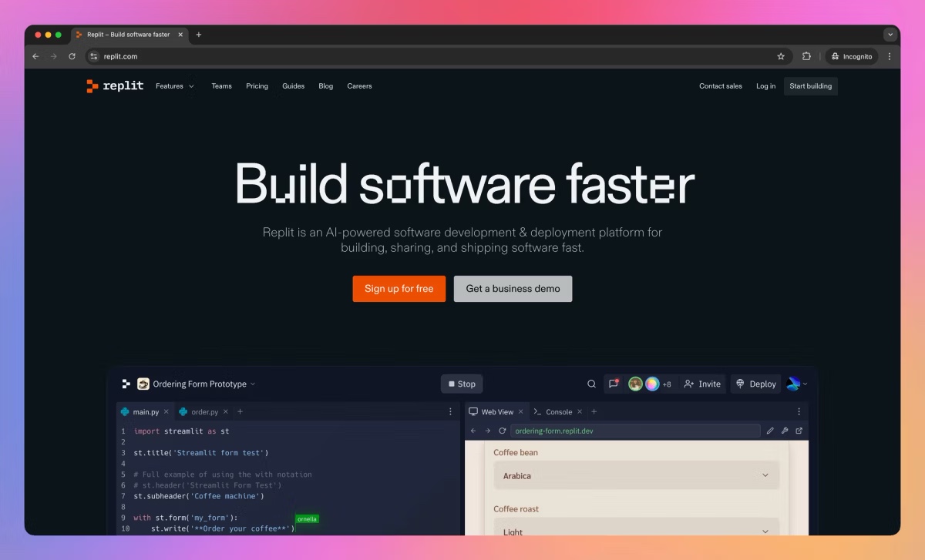The height and width of the screenshot is (560, 925).
Task: Stop the running repl
Action: point(462,384)
